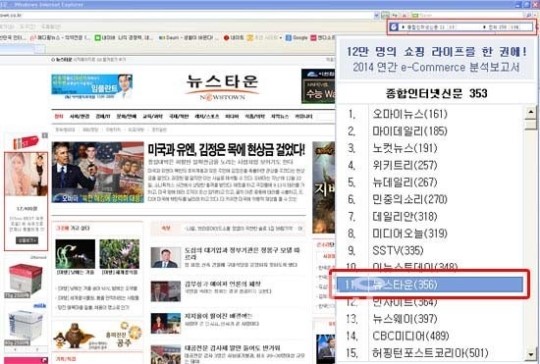Image resolution: width=540 pixels, height=364 pixels.
Task: Open the 수능 banner ad
Action: coord(318,86)
